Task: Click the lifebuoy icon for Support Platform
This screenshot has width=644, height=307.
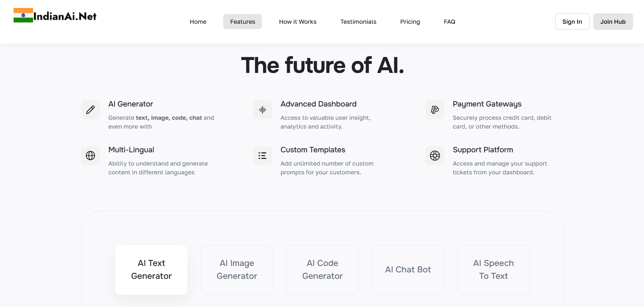Action: [x=435, y=155]
